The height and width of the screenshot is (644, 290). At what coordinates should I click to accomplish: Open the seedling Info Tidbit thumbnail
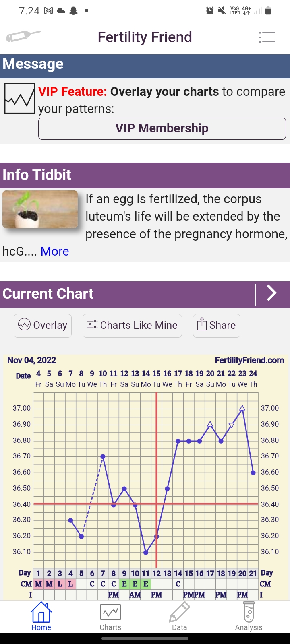(40, 209)
